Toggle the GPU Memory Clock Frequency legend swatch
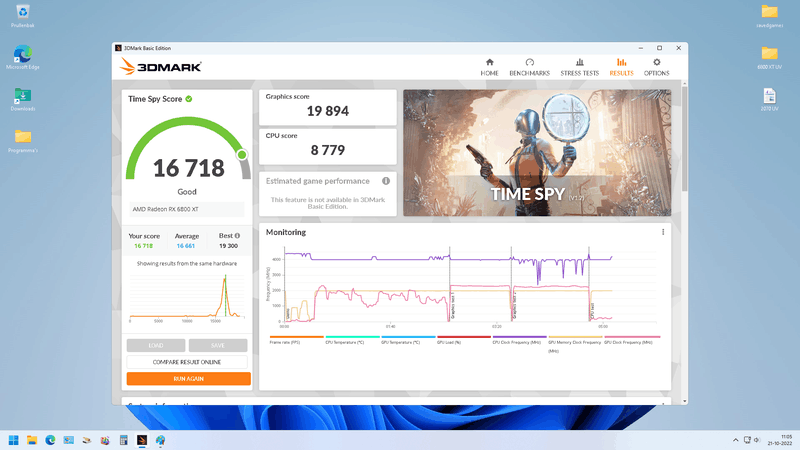 pos(575,337)
